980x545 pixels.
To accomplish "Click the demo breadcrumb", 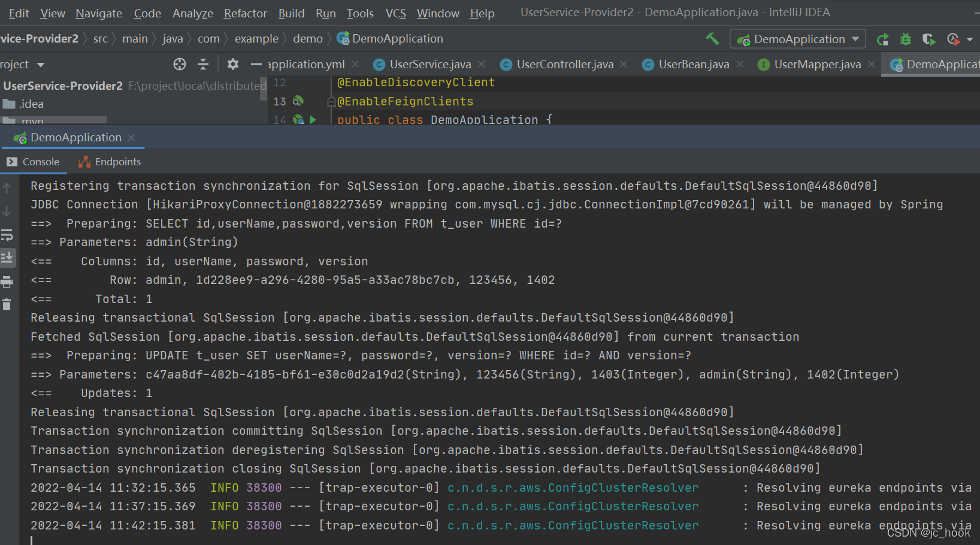I will [308, 39].
